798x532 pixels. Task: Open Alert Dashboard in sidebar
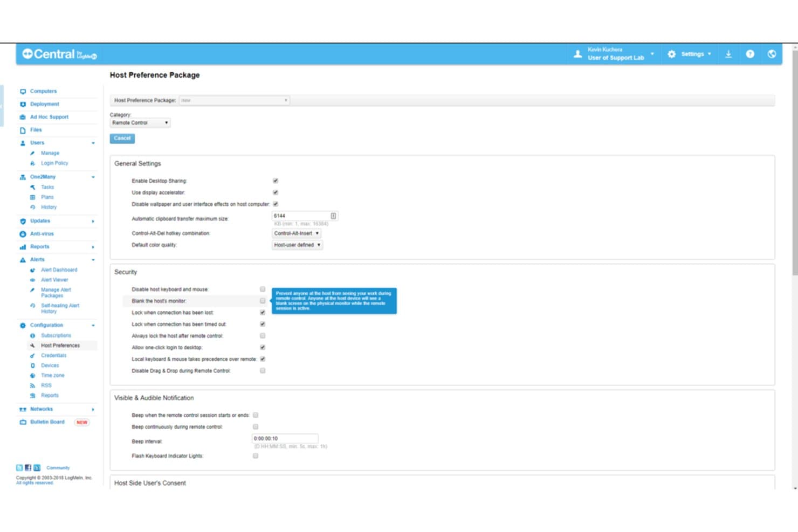(x=59, y=270)
